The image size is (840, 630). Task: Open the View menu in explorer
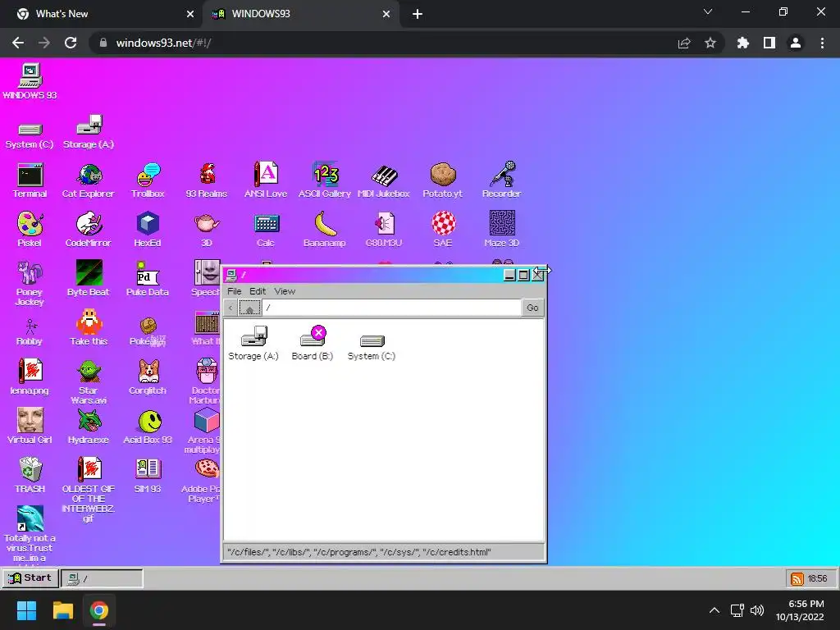(285, 291)
